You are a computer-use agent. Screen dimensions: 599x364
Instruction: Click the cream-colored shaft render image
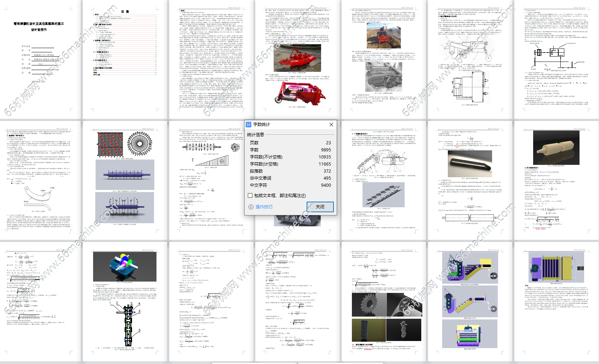556,148
